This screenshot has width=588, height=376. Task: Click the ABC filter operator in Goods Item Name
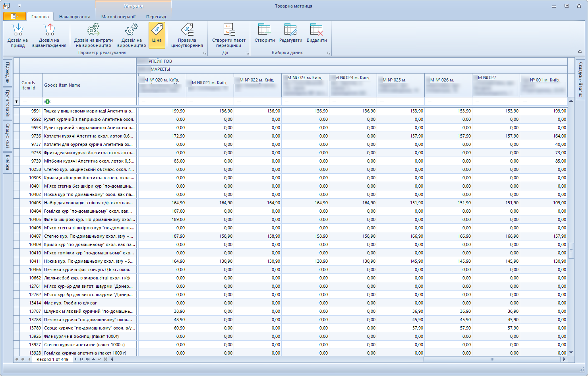point(47,102)
